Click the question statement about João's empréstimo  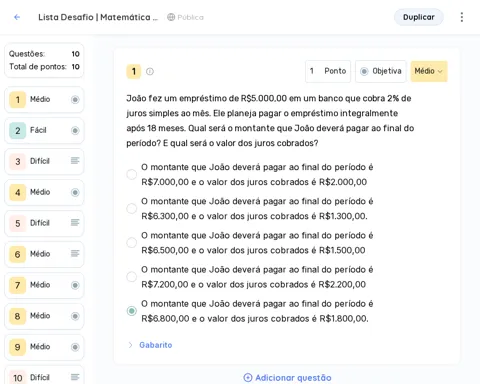point(270,121)
